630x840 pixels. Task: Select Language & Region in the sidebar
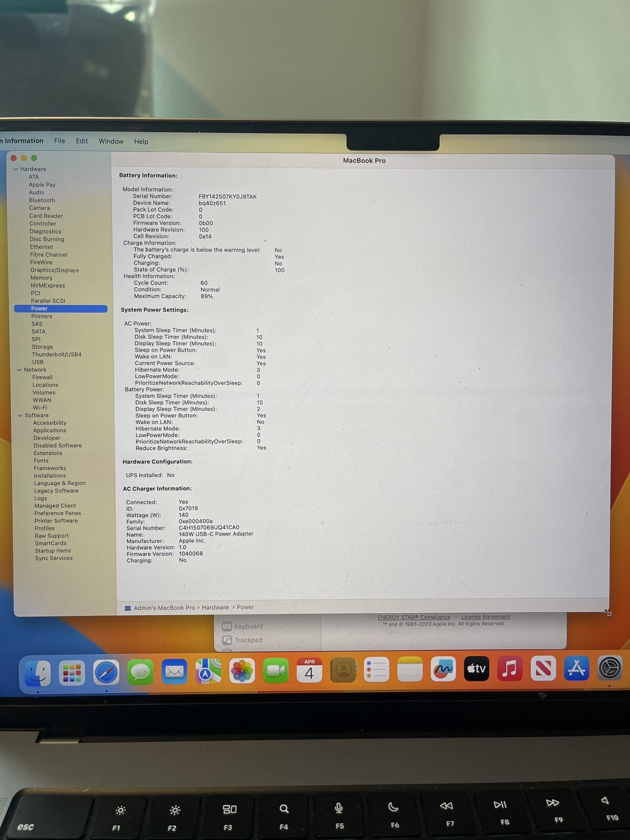60,484
